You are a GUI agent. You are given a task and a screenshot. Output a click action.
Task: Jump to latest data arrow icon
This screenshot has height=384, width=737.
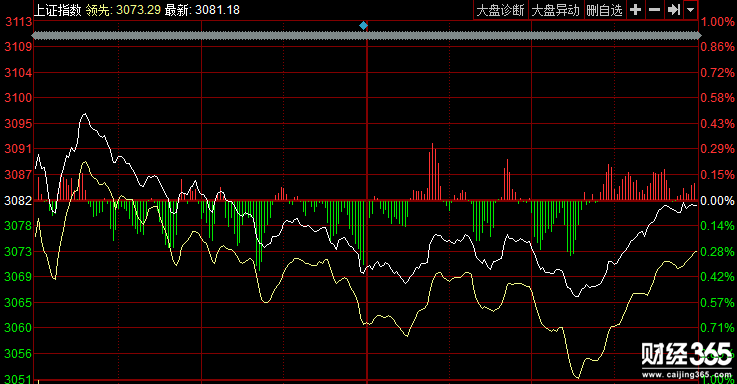click(x=674, y=10)
